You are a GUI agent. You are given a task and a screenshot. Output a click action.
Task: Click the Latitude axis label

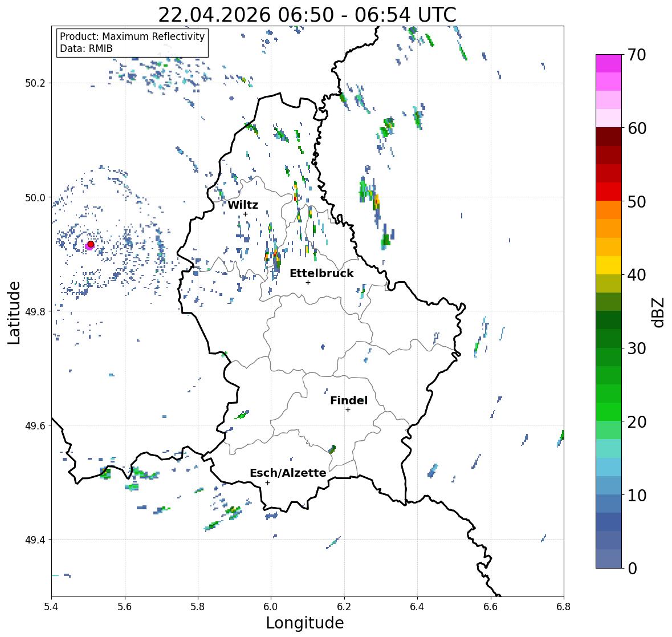tap(14, 313)
